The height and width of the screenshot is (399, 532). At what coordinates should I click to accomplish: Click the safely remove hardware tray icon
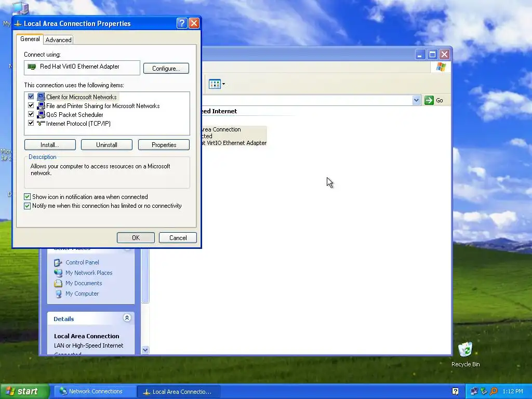tap(484, 391)
